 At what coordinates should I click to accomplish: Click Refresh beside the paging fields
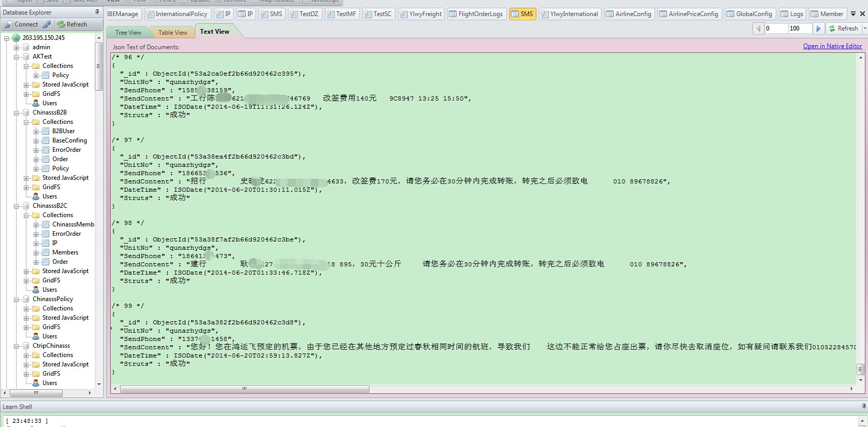click(x=843, y=29)
